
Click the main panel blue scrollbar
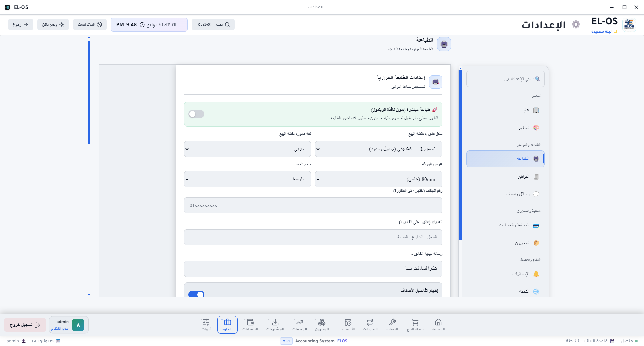[x=89, y=92]
